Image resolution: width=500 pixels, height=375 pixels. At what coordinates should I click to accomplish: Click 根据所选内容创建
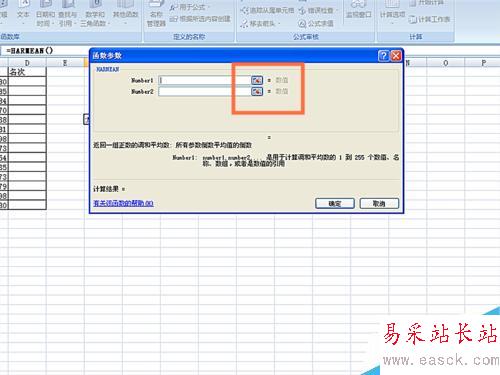pyautogui.click(x=200, y=19)
